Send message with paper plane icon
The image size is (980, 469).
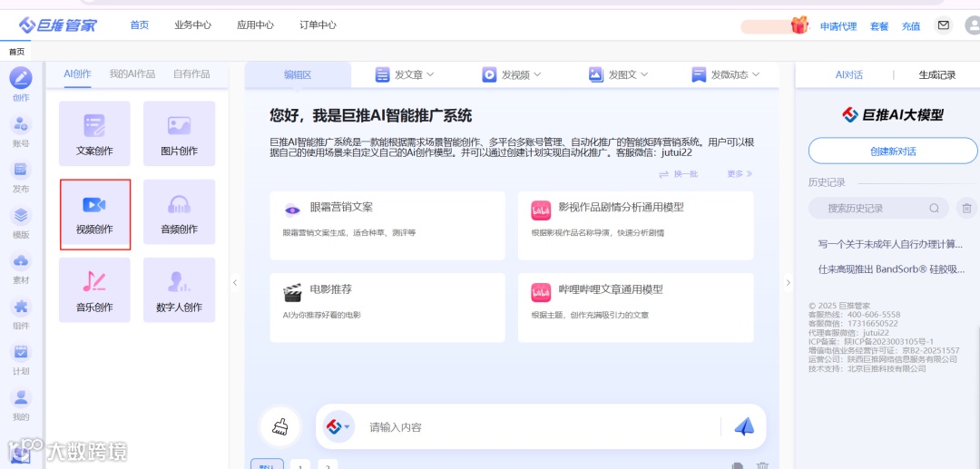pyautogui.click(x=744, y=426)
